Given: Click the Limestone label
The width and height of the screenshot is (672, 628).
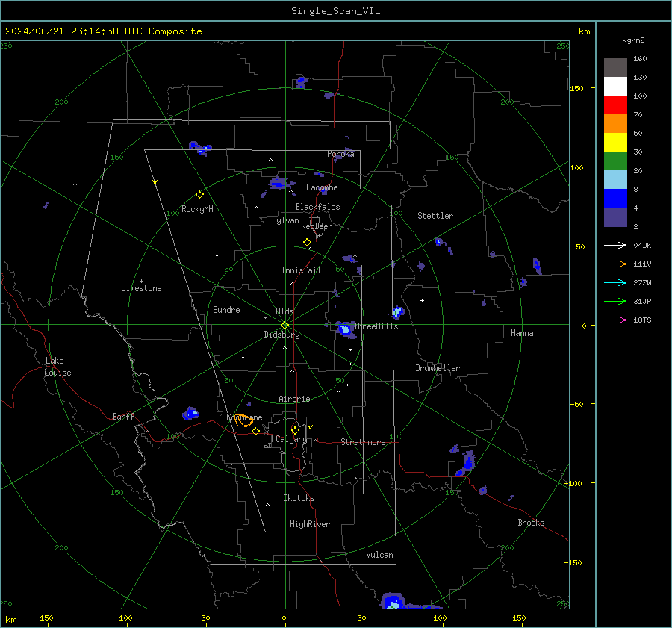Looking at the screenshot, I should pyautogui.click(x=141, y=288).
